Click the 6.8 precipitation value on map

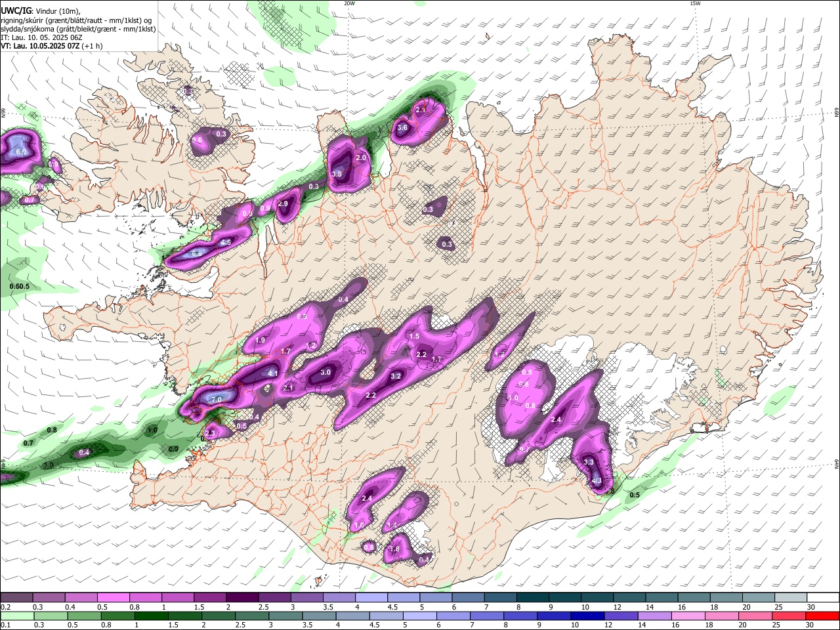coord(197,253)
